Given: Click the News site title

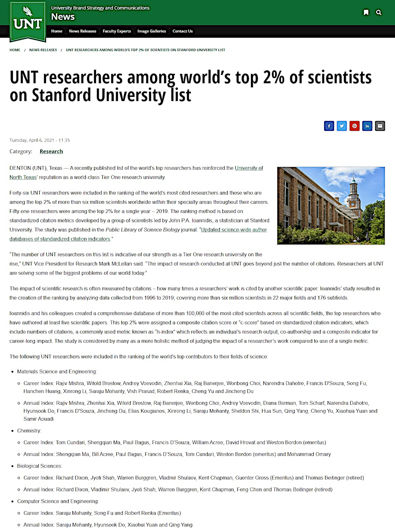Looking at the screenshot, I should 63,17.
